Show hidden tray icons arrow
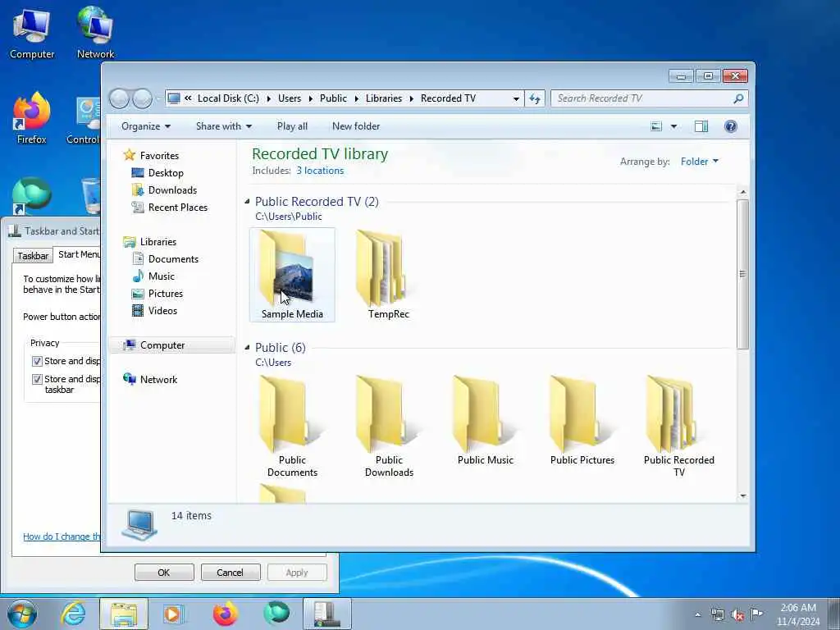 coord(697,615)
